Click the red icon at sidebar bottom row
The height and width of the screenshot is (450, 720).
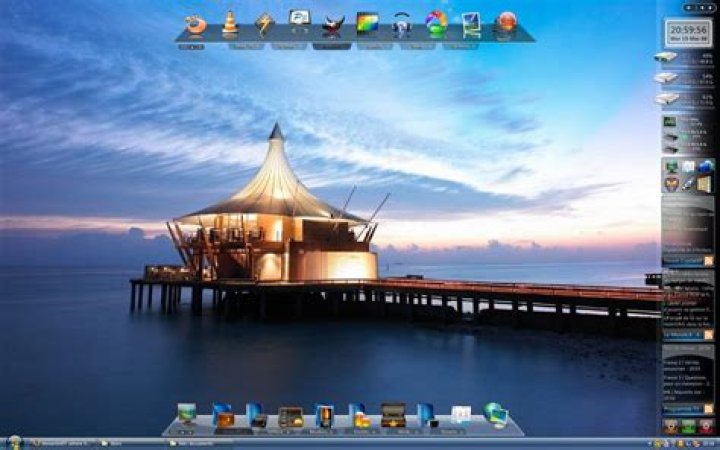pos(706,426)
